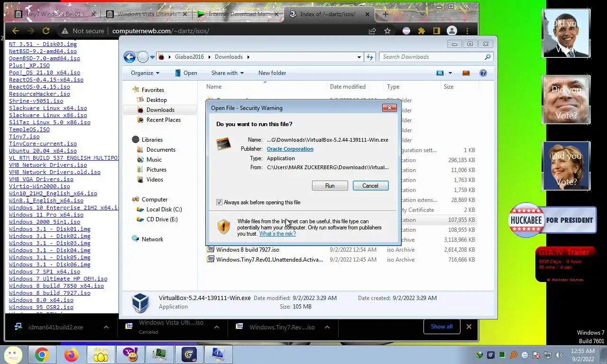Open the address bar history dropdown in Explorer
The image size is (607, 364).
(359, 57)
